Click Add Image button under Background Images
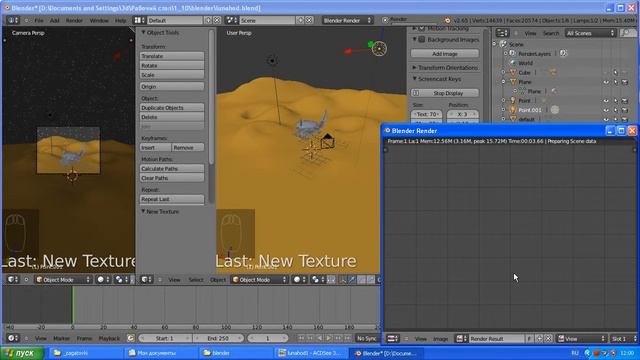Viewport: 640px width, 360px height. pos(444,53)
